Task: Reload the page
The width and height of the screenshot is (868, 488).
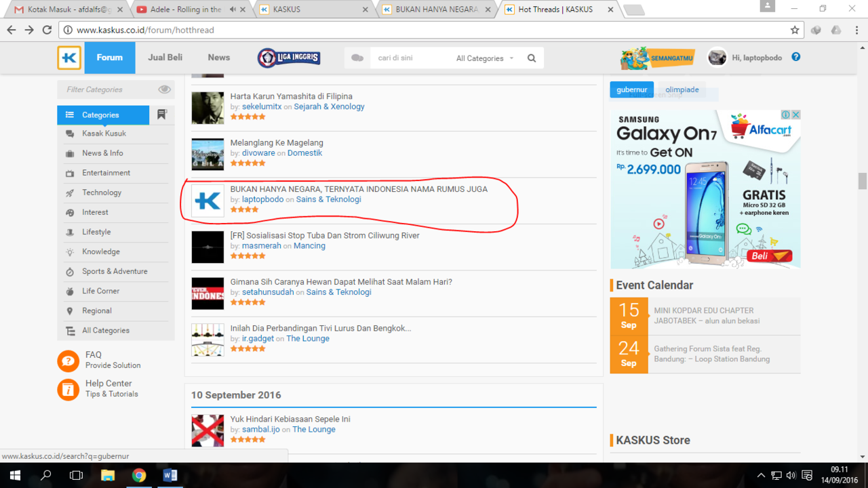Action: pos(47,30)
